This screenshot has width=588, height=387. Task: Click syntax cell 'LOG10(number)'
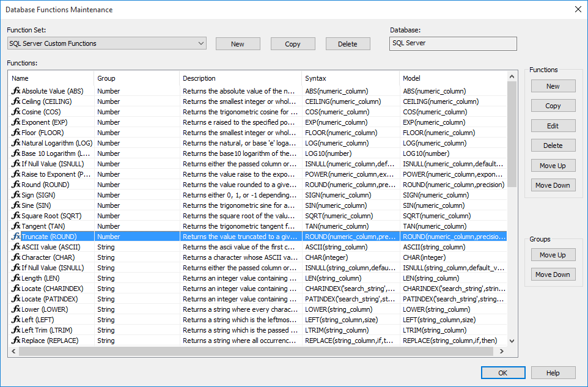pos(328,153)
